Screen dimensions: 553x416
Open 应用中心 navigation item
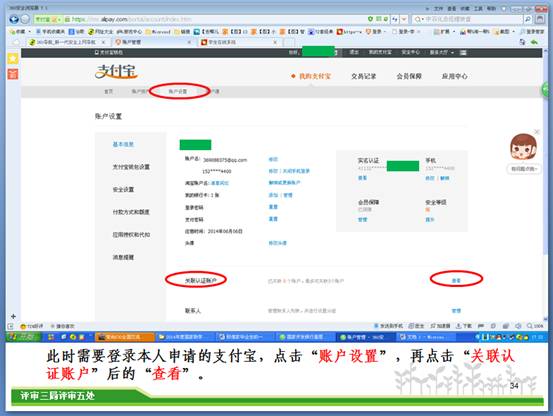click(455, 76)
